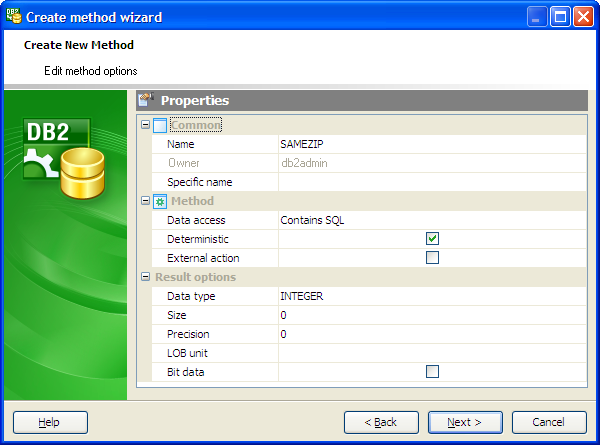Go back with the Back button
Image resolution: width=600 pixels, height=445 pixels.
[x=381, y=422]
